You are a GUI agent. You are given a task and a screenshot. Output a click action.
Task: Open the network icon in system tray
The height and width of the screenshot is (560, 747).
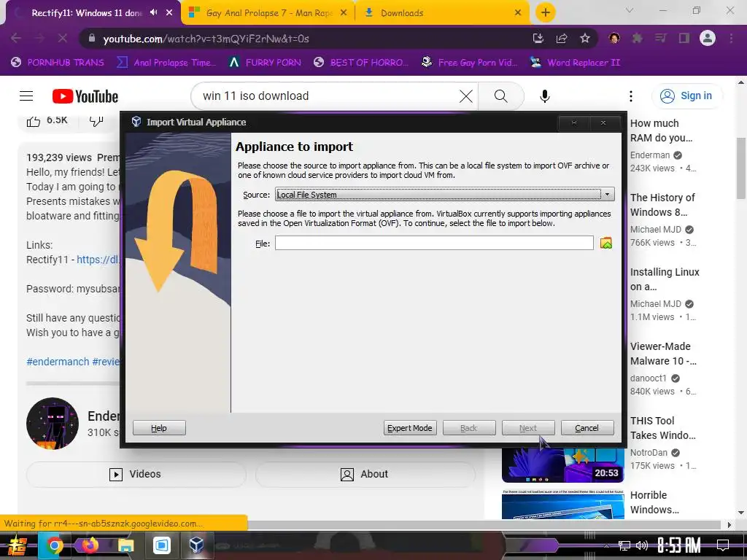624,545
